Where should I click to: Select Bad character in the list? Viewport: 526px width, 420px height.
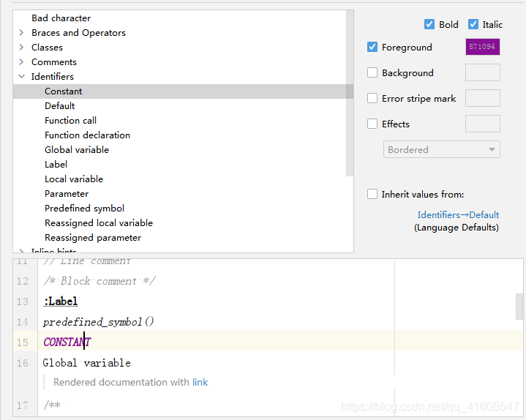61,18
